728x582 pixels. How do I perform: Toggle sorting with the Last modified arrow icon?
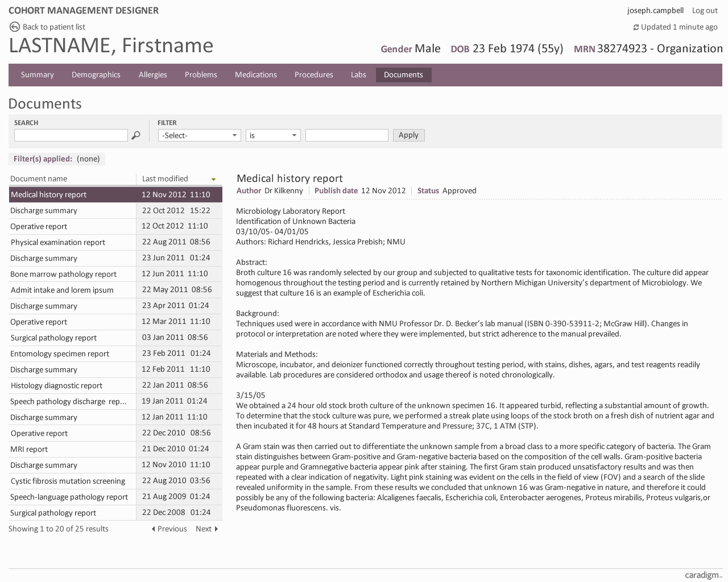[214, 178]
